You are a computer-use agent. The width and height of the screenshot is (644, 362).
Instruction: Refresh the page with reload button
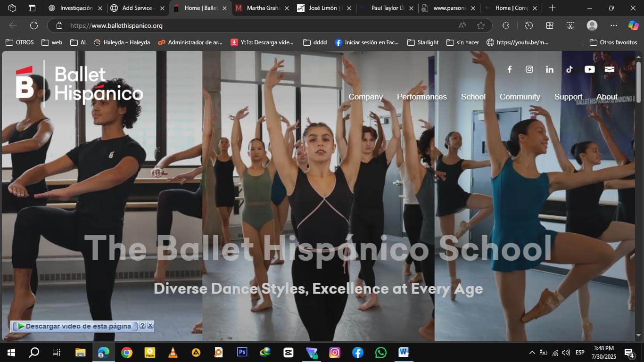pyautogui.click(x=34, y=25)
